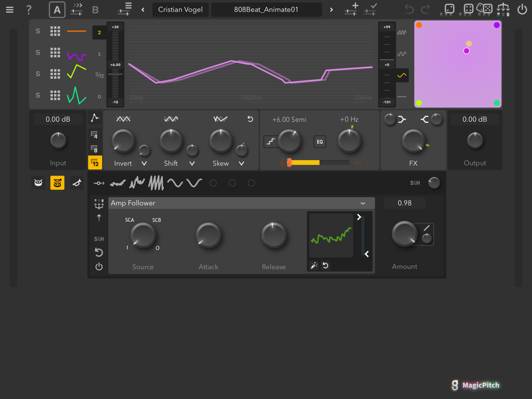Select the modulator routing node icon

(x=99, y=183)
